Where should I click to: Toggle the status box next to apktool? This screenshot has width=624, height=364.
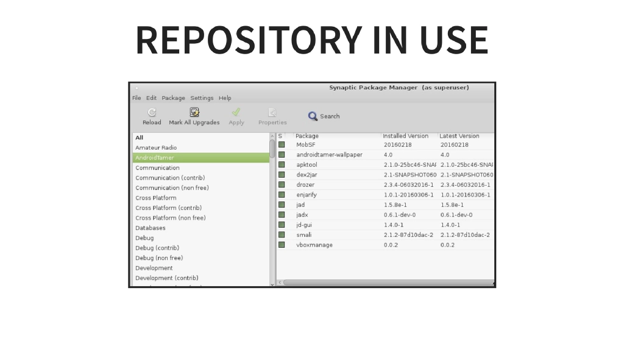click(282, 164)
